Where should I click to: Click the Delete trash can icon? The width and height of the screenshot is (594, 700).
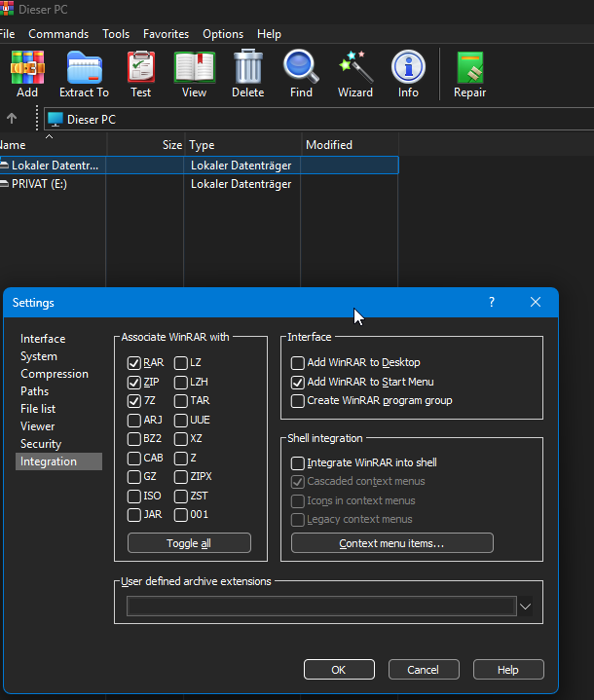click(248, 66)
